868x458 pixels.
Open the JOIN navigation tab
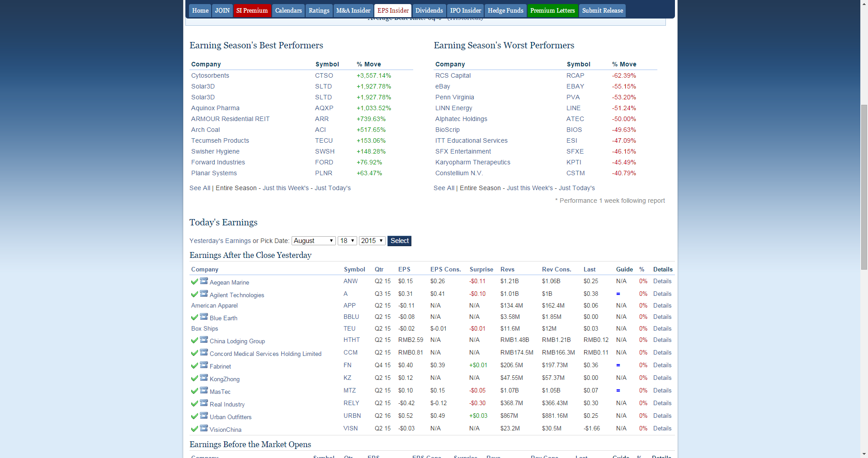pyautogui.click(x=222, y=10)
